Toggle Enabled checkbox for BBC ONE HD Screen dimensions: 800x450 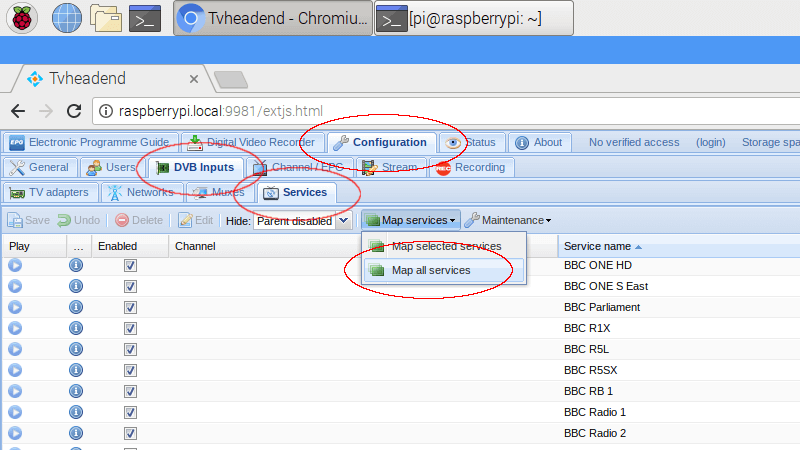130,266
